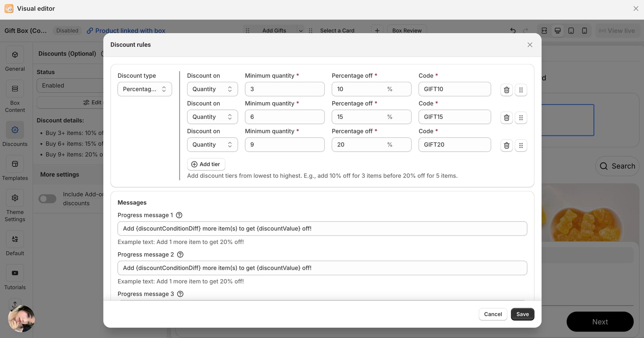Toggle Include Add-on discounts switch
Image resolution: width=644 pixels, height=338 pixels.
click(x=47, y=199)
